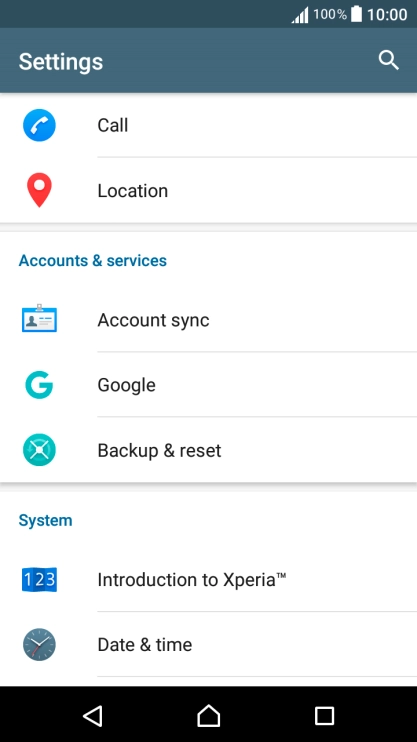This screenshot has width=417, height=742.
Task: Tap the search magnifier icon
Action: (389, 61)
